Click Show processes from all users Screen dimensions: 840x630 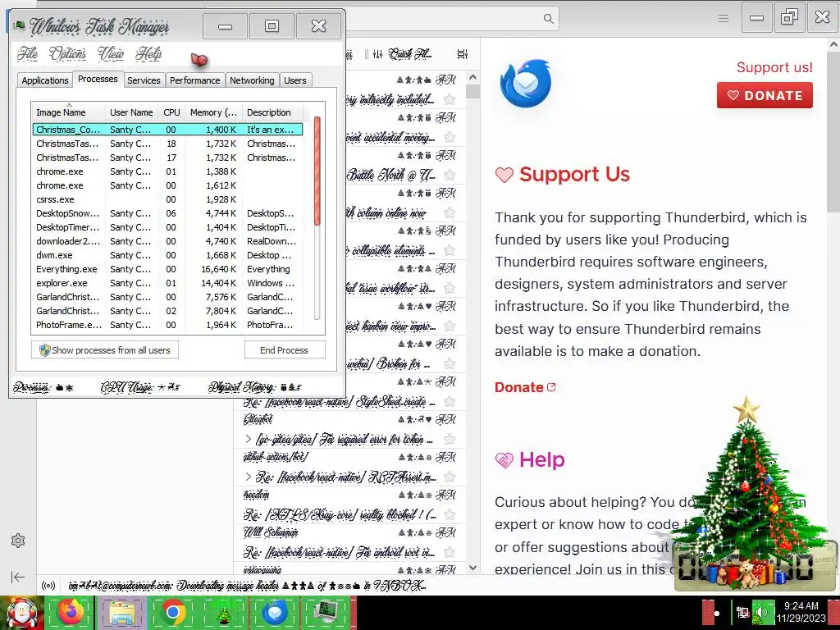click(x=105, y=349)
